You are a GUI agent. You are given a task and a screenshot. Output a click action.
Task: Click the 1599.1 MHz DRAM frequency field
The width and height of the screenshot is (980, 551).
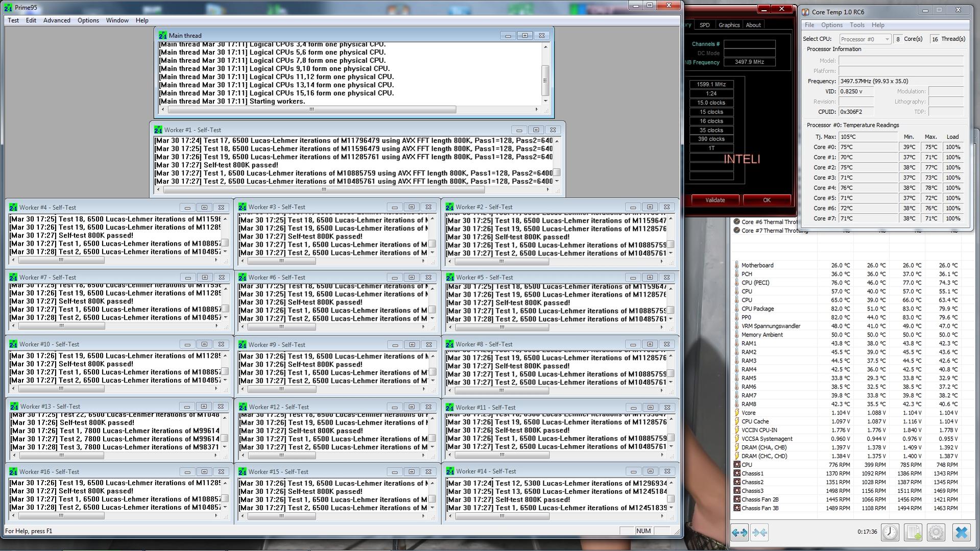[711, 84]
